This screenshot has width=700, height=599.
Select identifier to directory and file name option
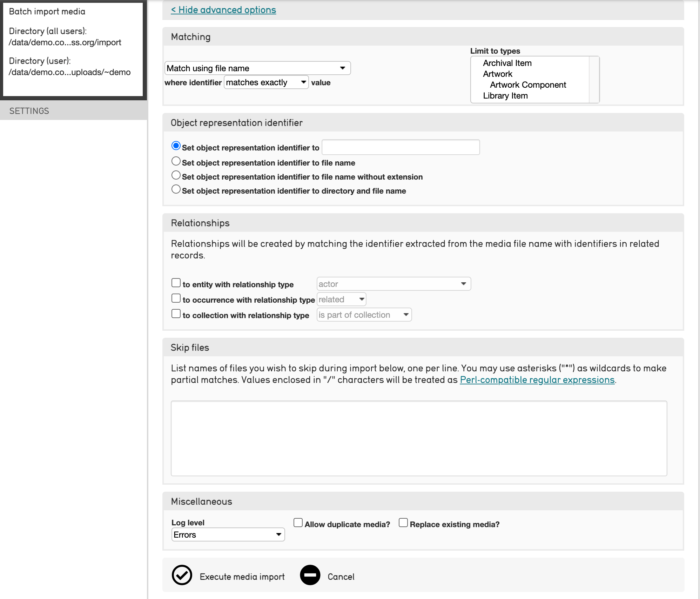coord(176,189)
